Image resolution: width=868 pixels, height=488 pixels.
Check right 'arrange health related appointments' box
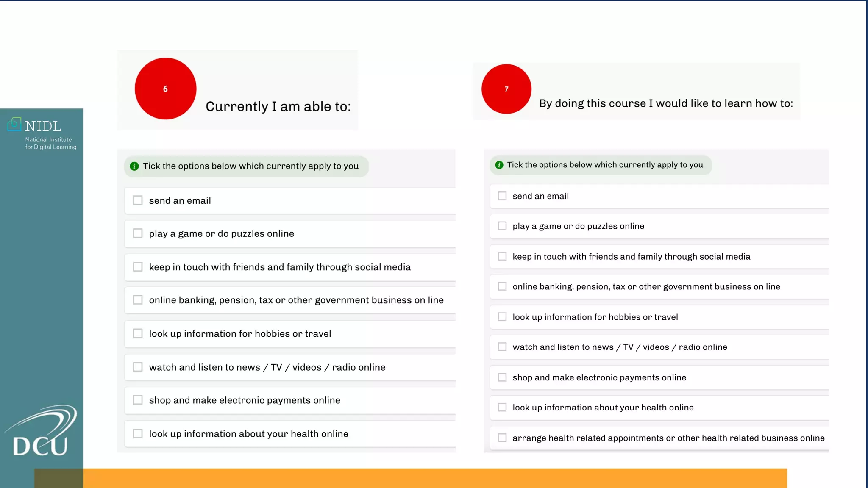[x=502, y=438]
